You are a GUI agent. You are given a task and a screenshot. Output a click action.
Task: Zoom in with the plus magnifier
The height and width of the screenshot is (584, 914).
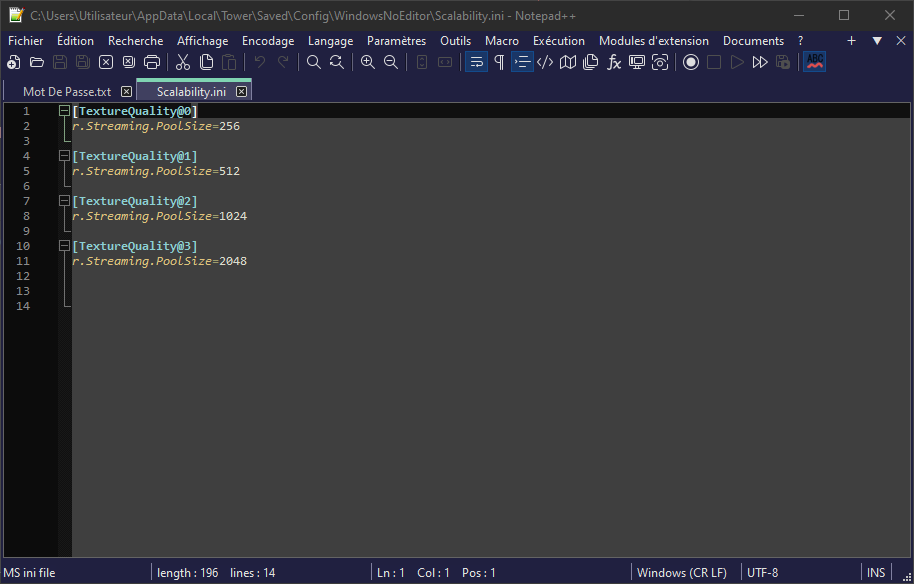(x=368, y=62)
